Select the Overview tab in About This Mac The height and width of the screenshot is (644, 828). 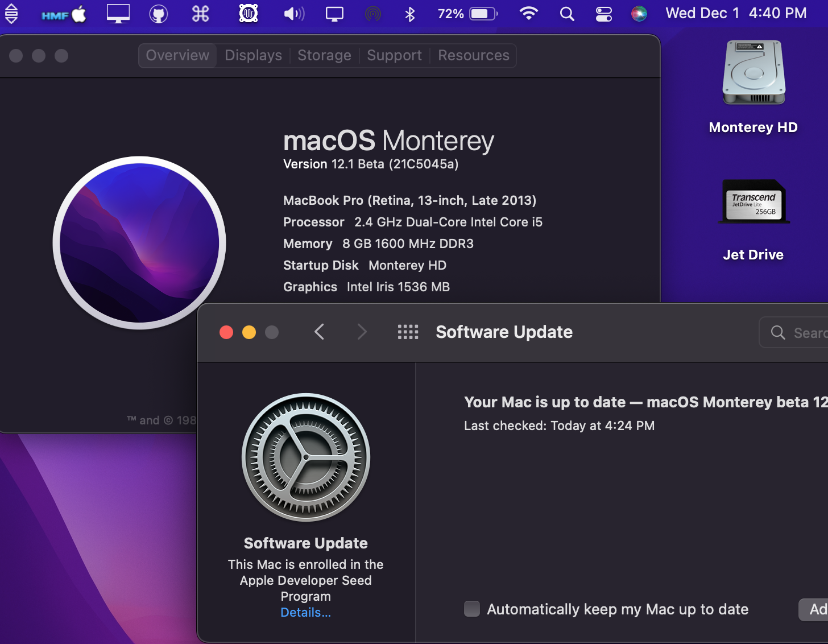(x=177, y=56)
